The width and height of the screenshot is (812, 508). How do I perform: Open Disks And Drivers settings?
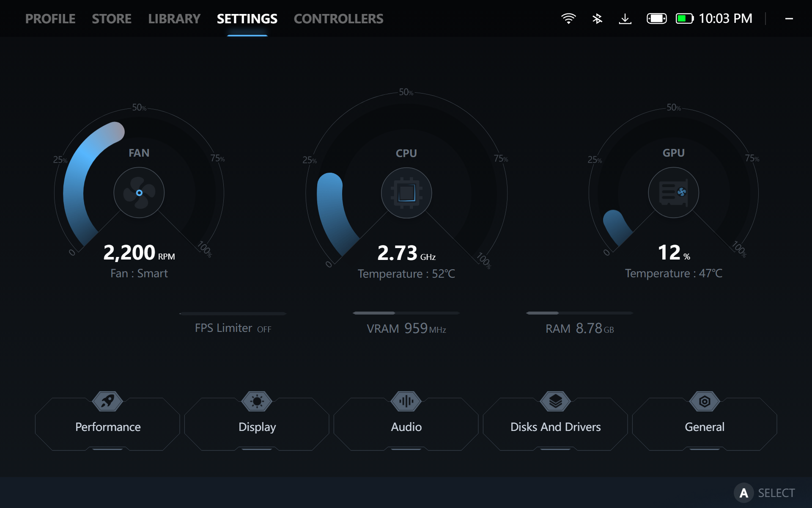click(555, 426)
